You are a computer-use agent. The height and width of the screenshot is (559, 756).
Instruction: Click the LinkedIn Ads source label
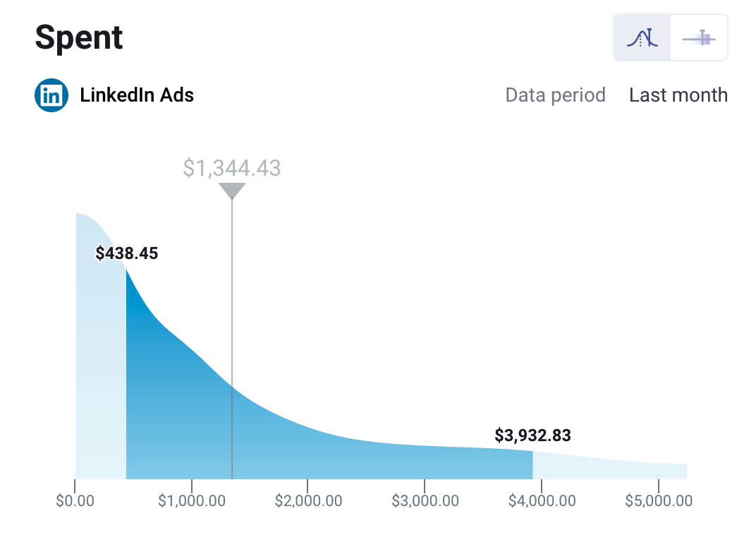pos(138,95)
